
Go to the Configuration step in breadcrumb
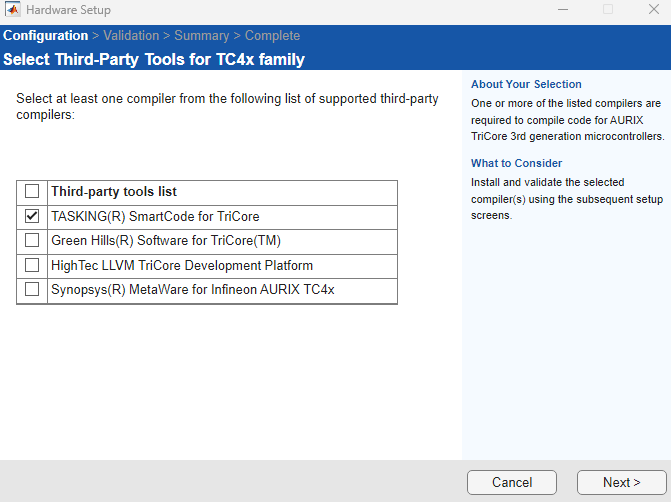[x=45, y=36]
